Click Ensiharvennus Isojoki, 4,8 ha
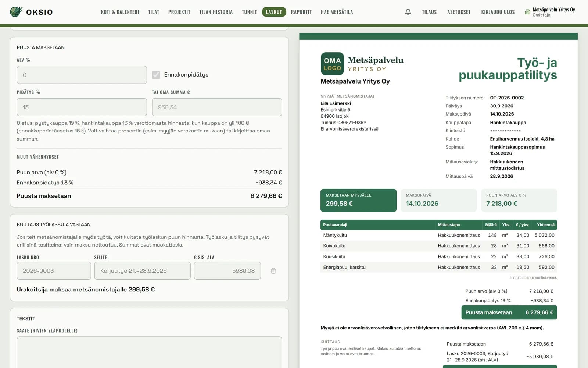Screen dimensions: 588x368 point(522,139)
